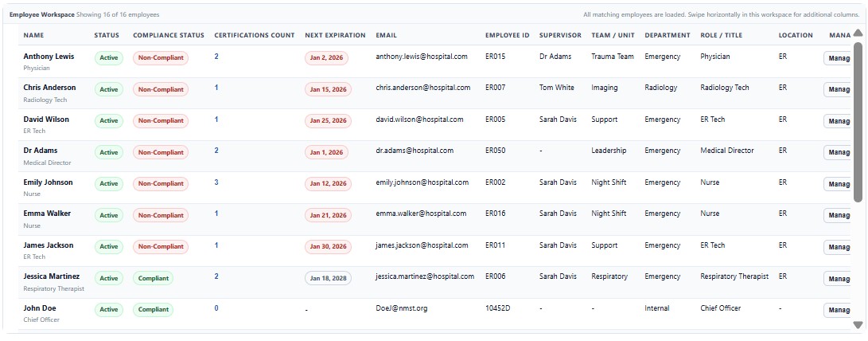Select the name James Jackson
Viewport: 868px width, 341px height.
pos(49,245)
